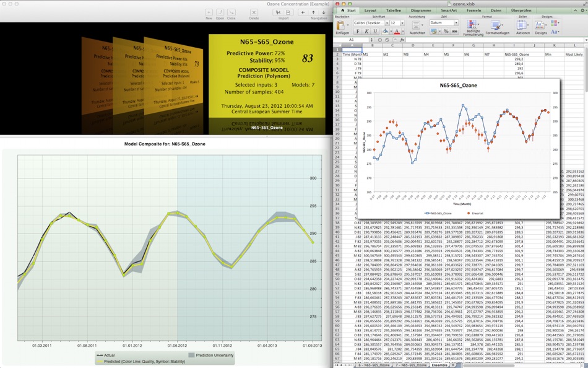Click the Prediction Uncertainty legend entry
Screen dimensions: 588x368
tap(210, 355)
